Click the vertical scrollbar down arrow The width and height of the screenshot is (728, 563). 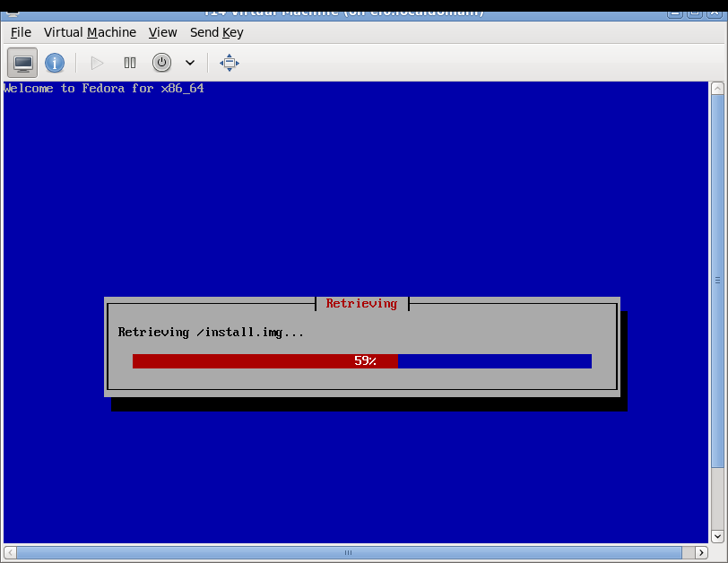pos(717,536)
